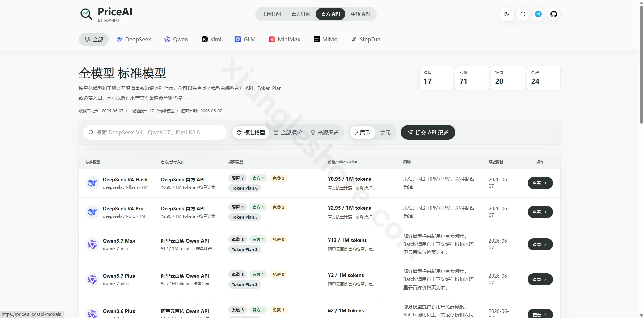View details for DeepSeek V4 Pro
Viewport: 644px width, 318px height.
(540, 212)
